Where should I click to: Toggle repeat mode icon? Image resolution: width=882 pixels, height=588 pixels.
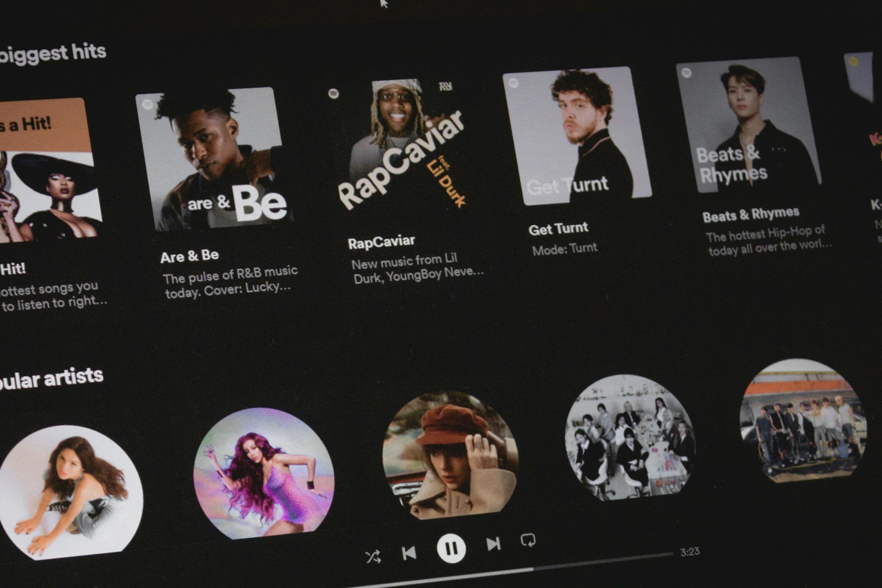528,540
